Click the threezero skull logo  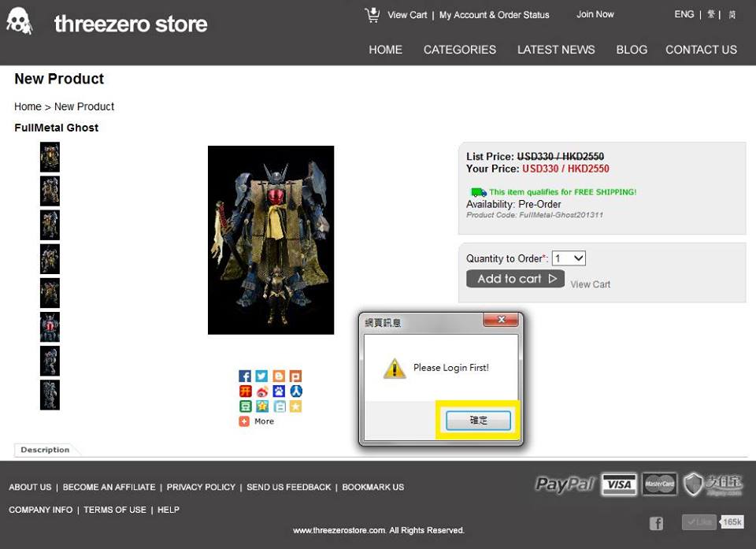point(19,21)
